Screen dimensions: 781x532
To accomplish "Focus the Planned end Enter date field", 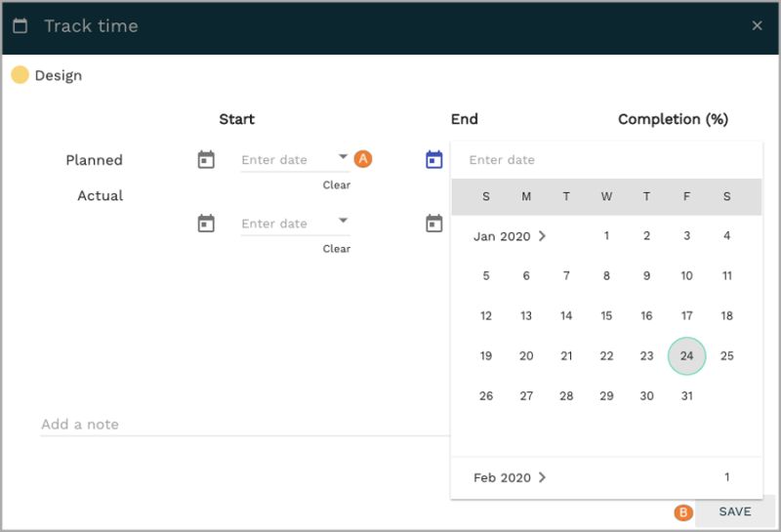I will click(x=606, y=160).
